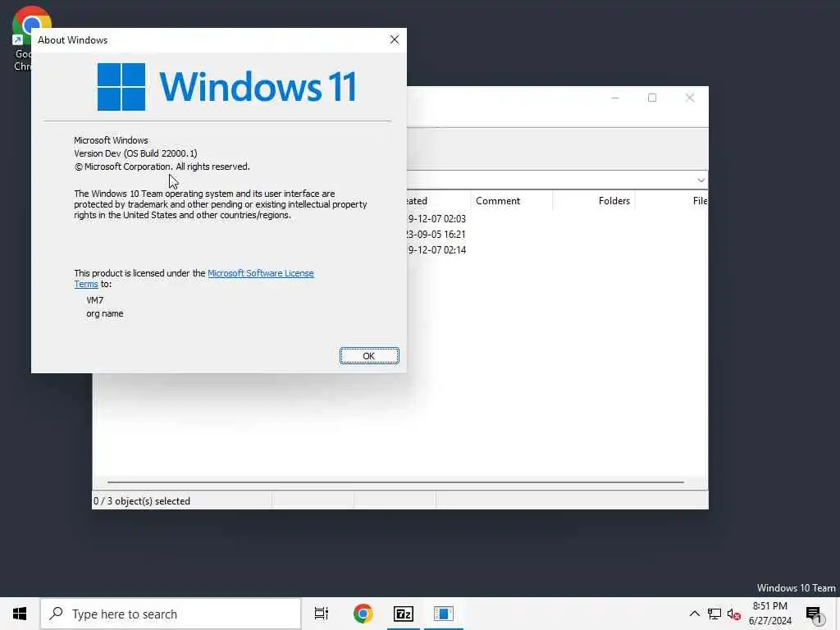
Task: Open the Windows Start menu
Action: [20, 614]
